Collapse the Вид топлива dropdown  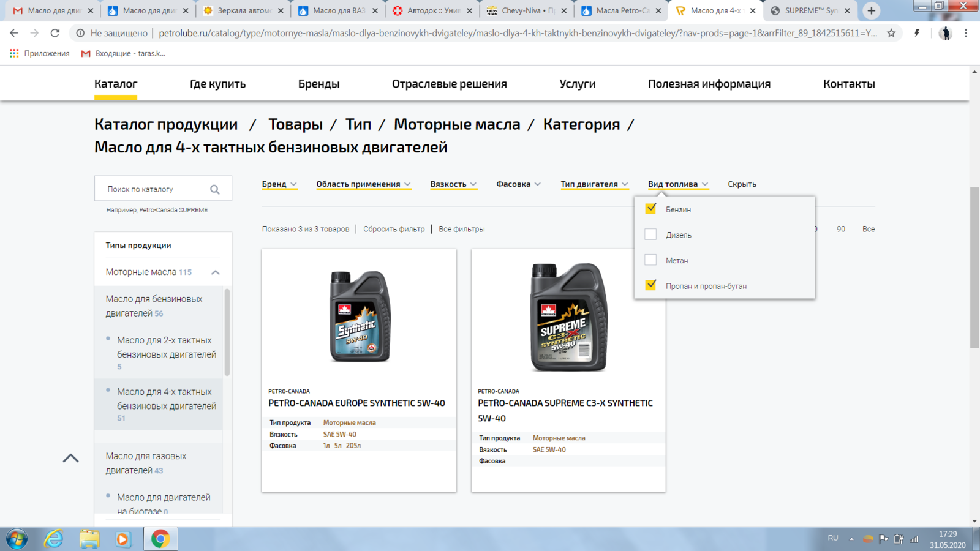pos(678,184)
